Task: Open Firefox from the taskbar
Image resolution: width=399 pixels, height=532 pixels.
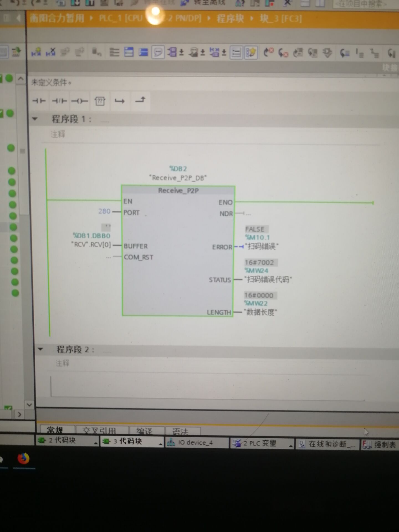Action: 24,458
